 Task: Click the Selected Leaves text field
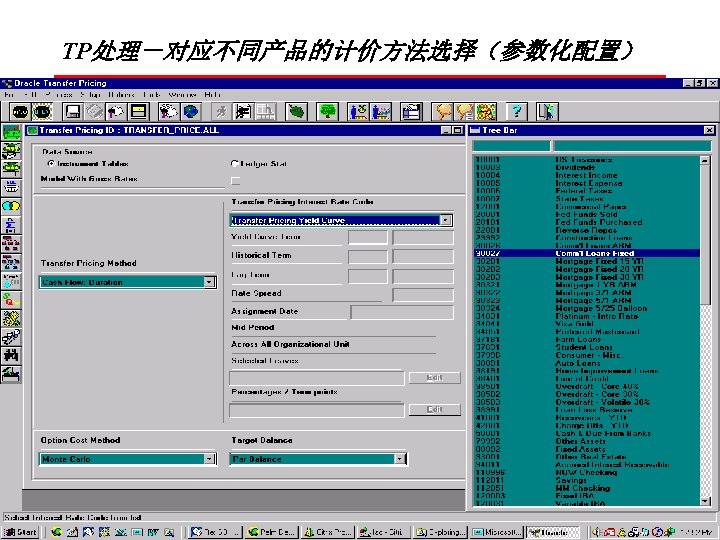tap(316, 377)
